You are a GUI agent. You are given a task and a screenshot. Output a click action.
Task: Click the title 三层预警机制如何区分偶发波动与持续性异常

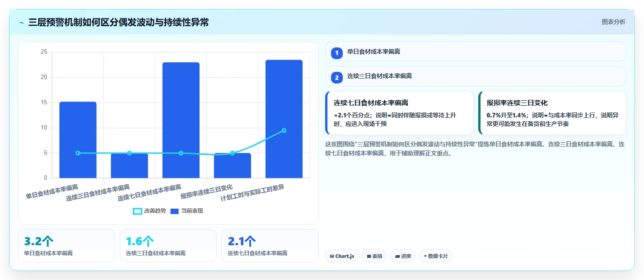(118, 22)
